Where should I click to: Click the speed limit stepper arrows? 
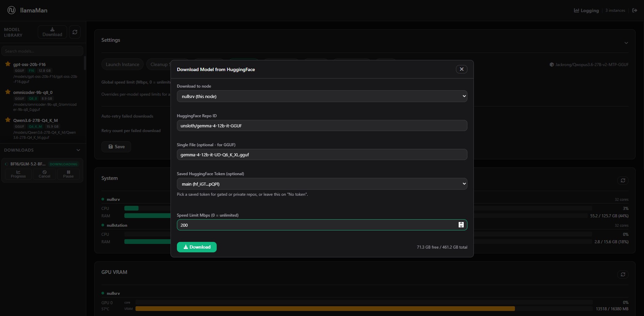pyautogui.click(x=461, y=225)
